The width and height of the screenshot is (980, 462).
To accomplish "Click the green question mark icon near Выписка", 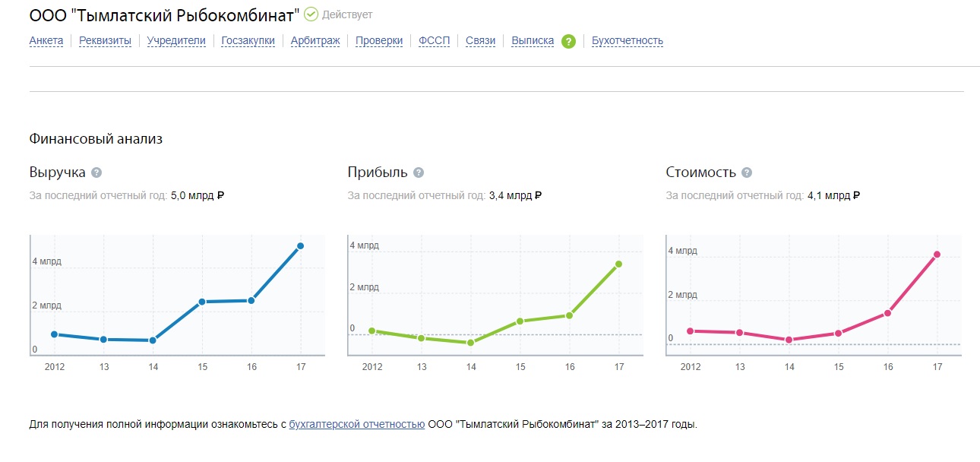I will click(568, 41).
